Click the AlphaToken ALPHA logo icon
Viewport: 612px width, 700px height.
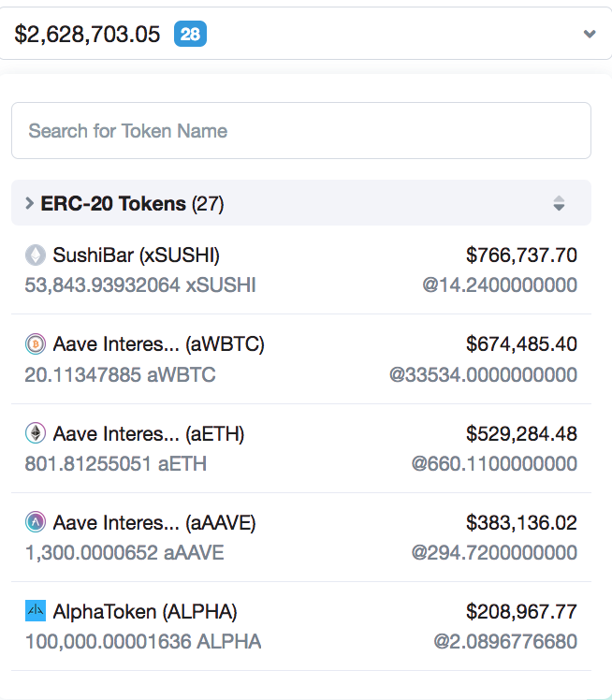[36, 611]
